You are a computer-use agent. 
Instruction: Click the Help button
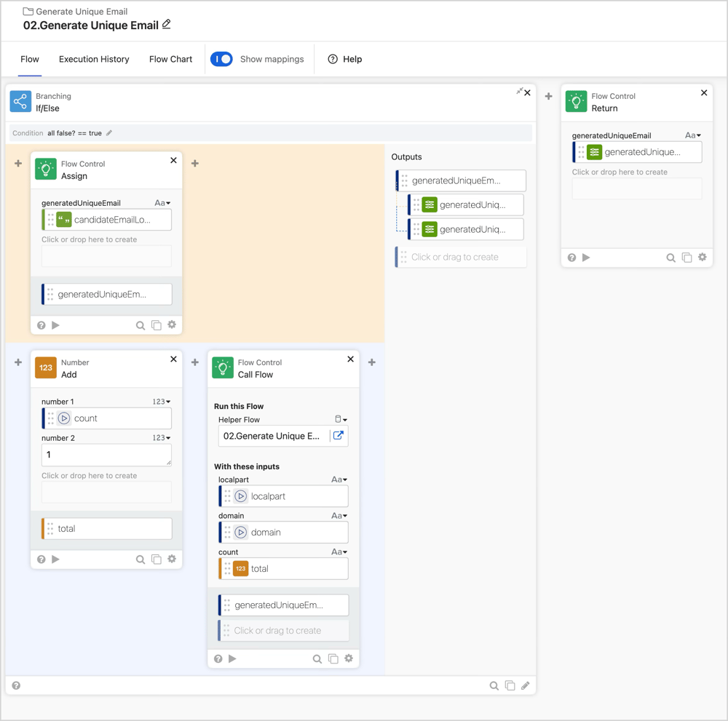344,59
